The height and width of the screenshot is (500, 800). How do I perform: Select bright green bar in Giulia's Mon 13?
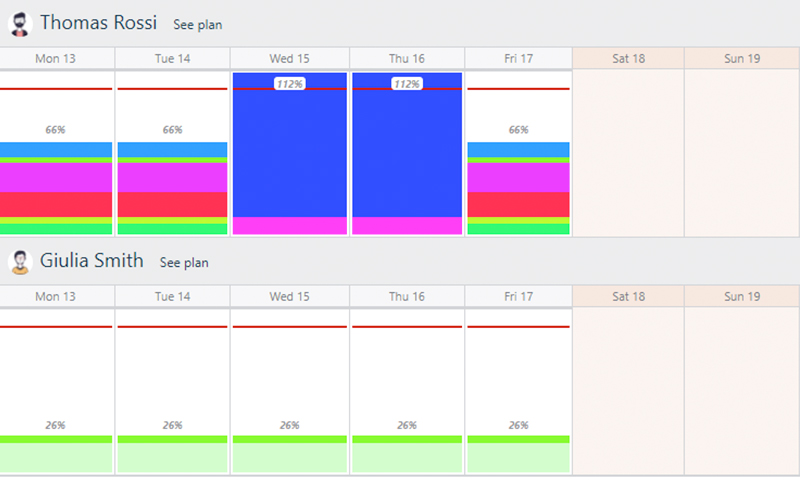(56, 439)
